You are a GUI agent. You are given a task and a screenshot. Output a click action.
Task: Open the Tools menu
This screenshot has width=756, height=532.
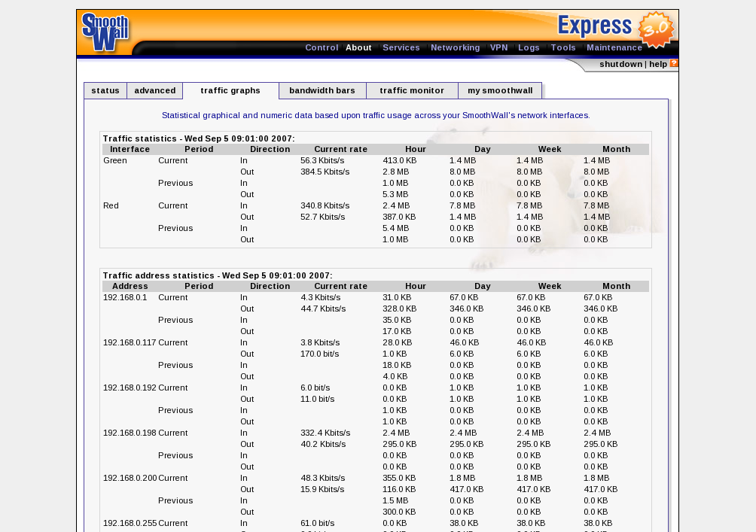(563, 47)
